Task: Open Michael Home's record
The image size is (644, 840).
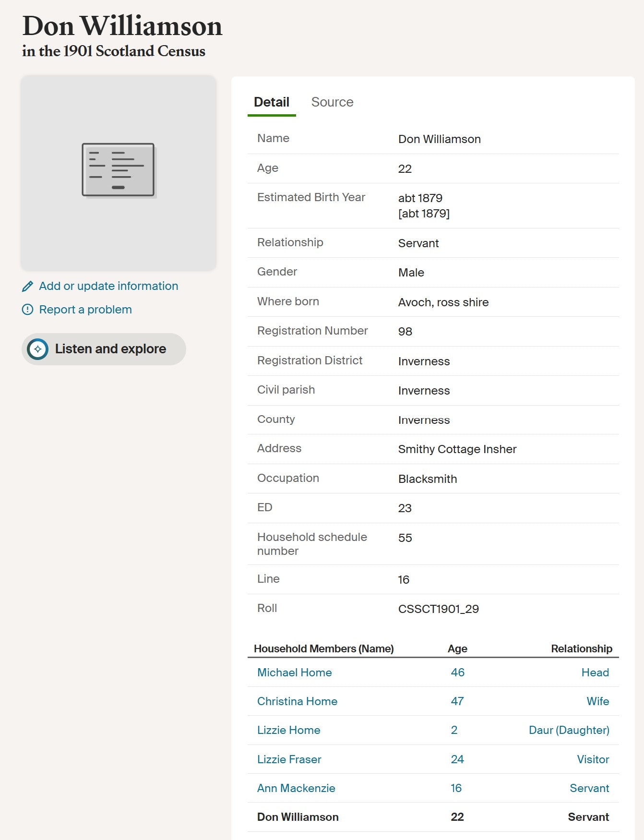Action: (295, 672)
